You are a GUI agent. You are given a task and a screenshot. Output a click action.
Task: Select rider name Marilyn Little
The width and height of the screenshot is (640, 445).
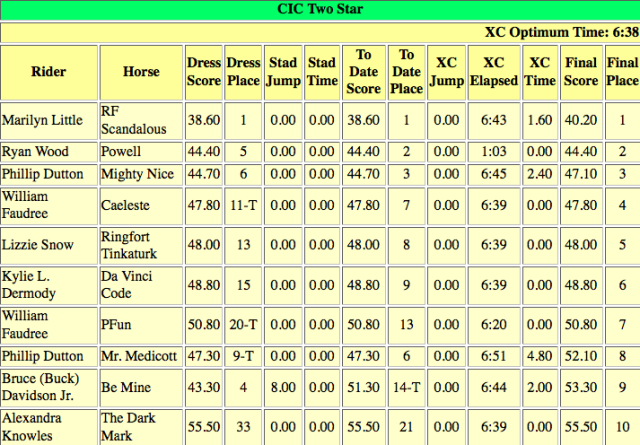click(42, 120)
